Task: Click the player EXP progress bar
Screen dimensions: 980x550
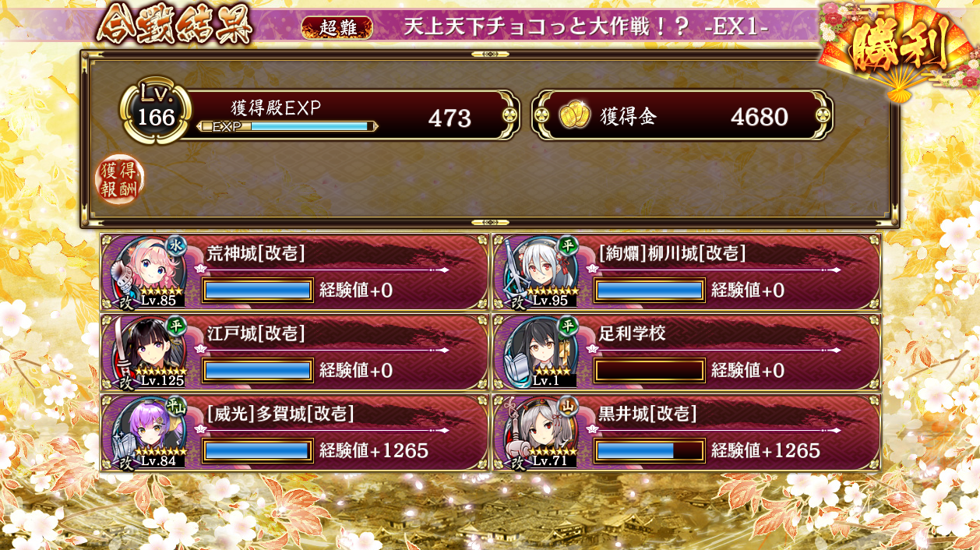Action: (288, 126)
